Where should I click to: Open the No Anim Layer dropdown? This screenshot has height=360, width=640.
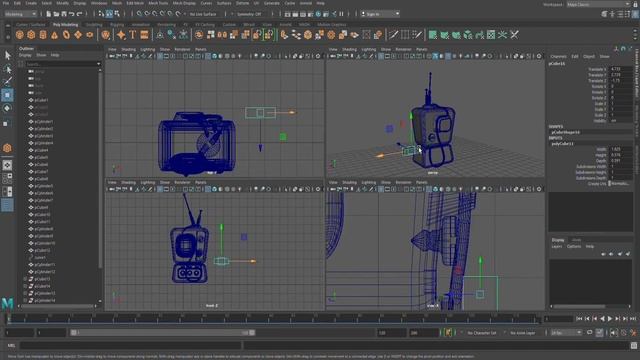click(x=523, y=333)
